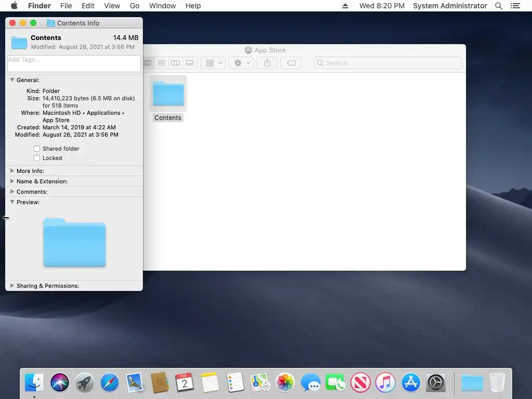Open the Help menu
532x399 pixels.
[x=193, y=6]
